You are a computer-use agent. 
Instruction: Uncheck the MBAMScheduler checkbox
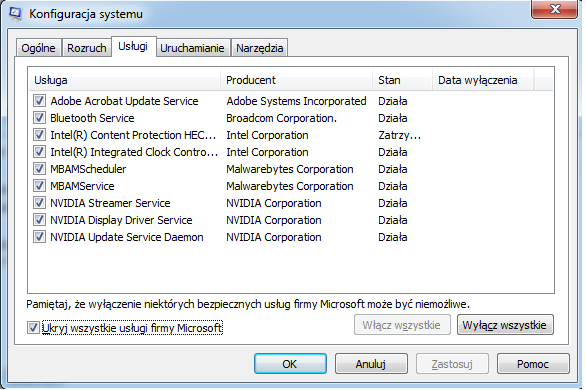click(x=39, y=169)
